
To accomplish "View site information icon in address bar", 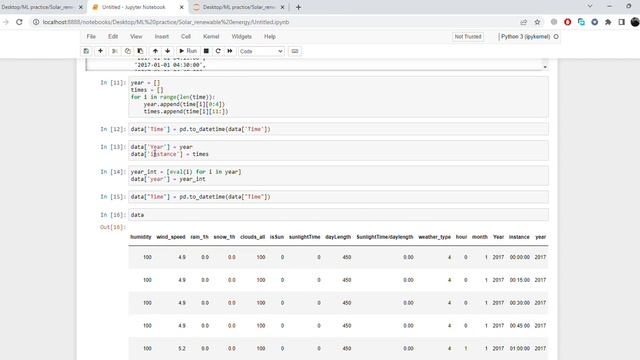I will click(x=36, y=22).
